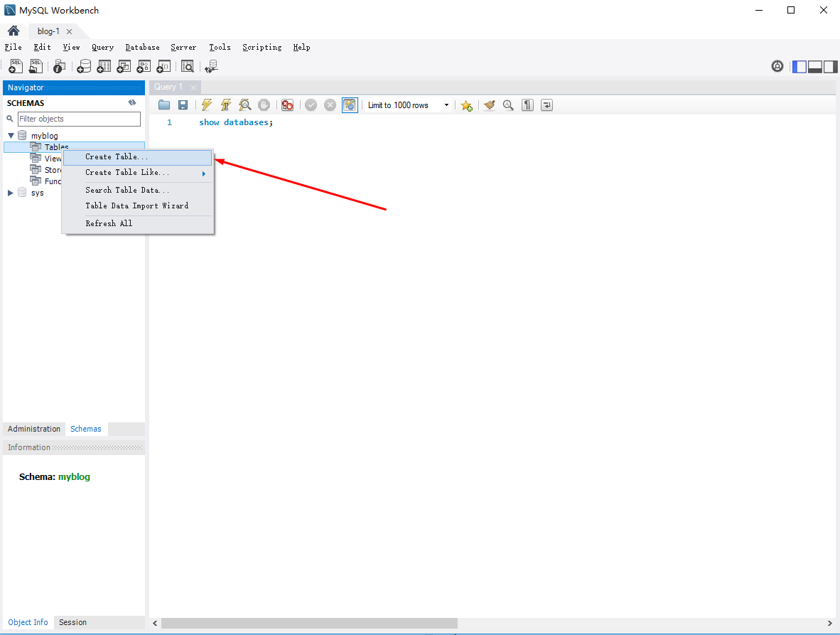Screen dimensions: 840x635
Task: Click scroll right arrow of horizontal scrollbar
Action: [x=829, y=623]
